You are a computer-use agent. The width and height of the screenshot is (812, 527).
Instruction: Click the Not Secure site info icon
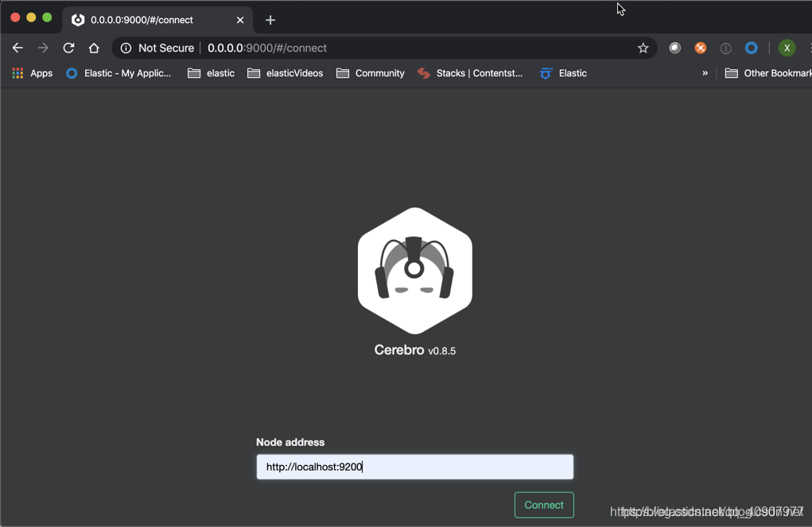(126, 48)
